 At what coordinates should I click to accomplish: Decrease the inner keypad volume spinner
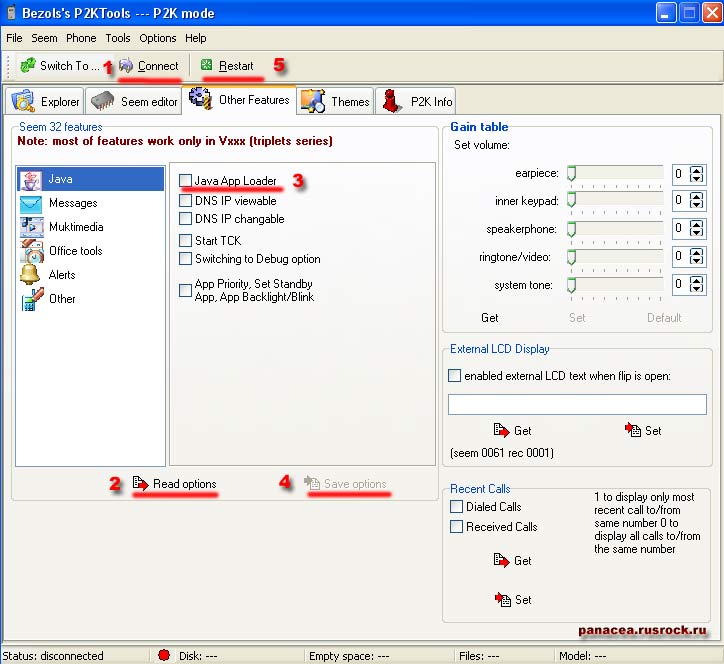696,205
